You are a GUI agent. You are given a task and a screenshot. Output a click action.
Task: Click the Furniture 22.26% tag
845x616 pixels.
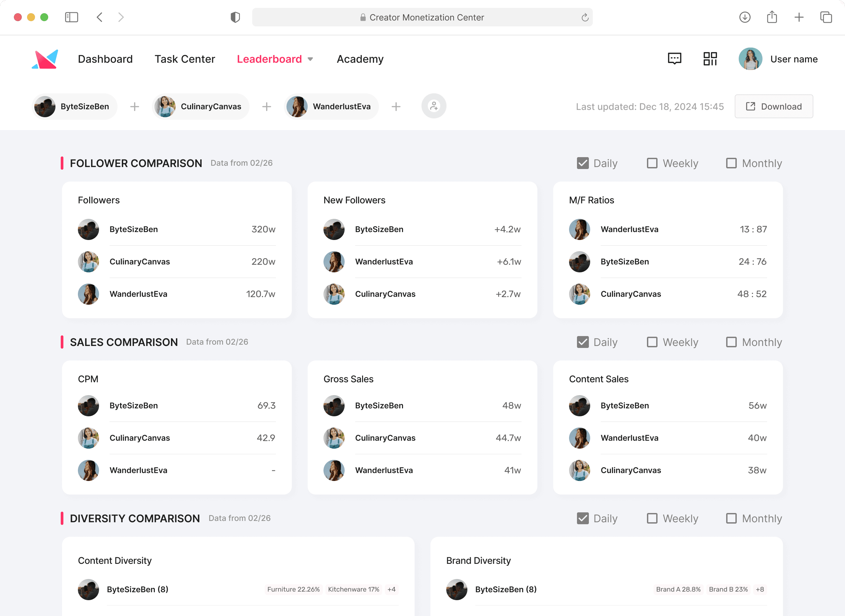pyautogui.click(x=293, y=590)
